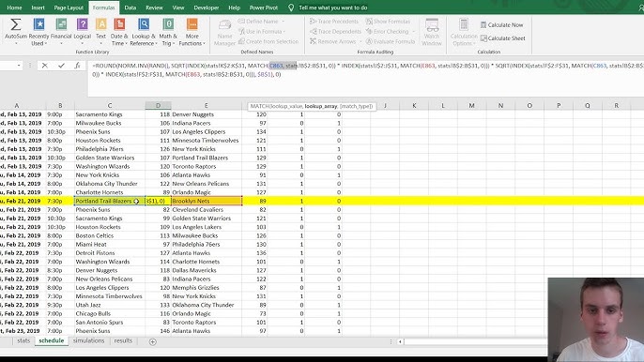Click the Denver Nuggets cell
The width and height of the screenshot is (644, 362).
[207, 114]
